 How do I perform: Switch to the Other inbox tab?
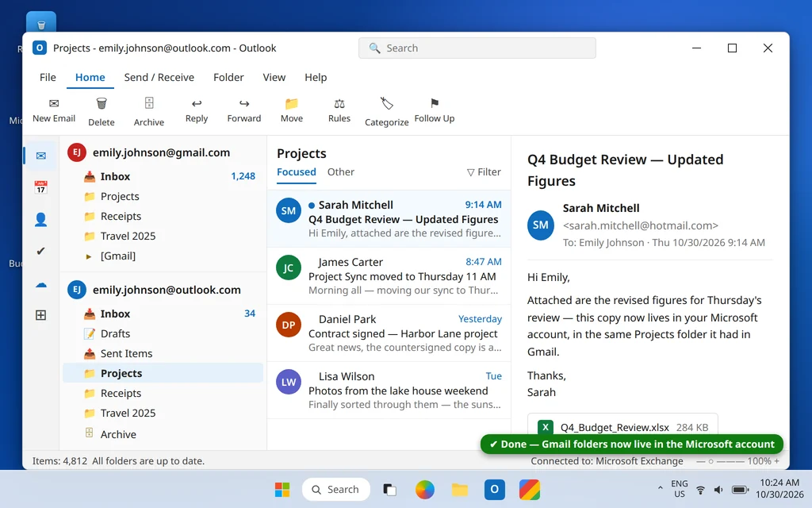pyautogui.click(x=341, y=172)
